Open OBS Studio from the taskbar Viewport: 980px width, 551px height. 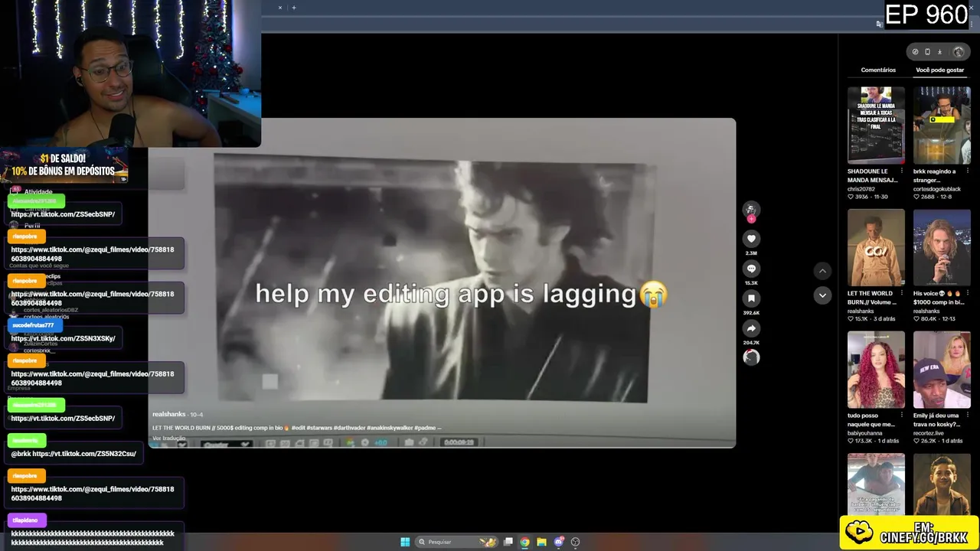tap(576, 542)
